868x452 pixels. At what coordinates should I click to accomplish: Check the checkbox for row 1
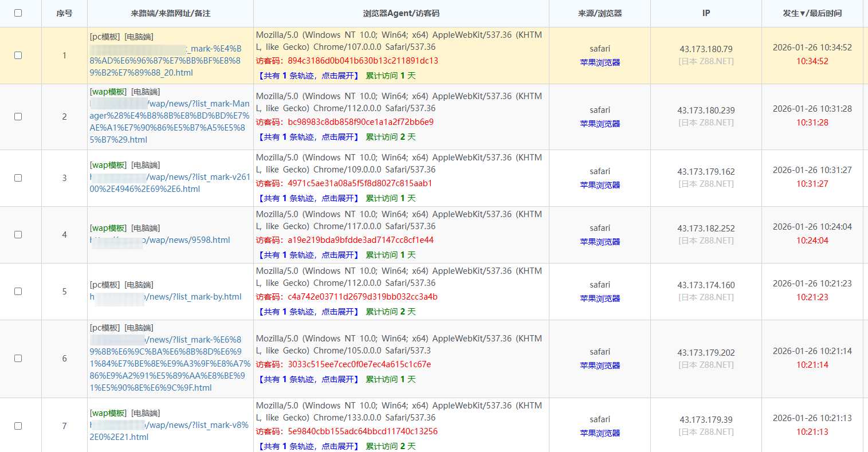18,56
